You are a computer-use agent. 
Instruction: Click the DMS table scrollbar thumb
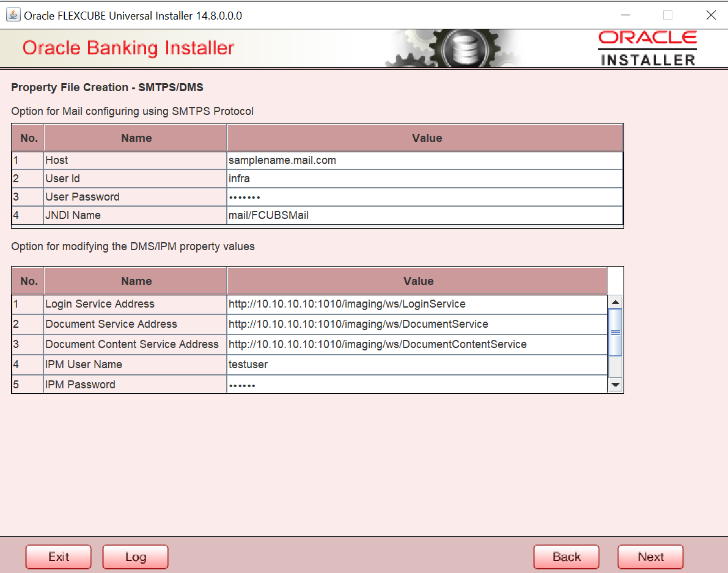(x=616, y=332)
